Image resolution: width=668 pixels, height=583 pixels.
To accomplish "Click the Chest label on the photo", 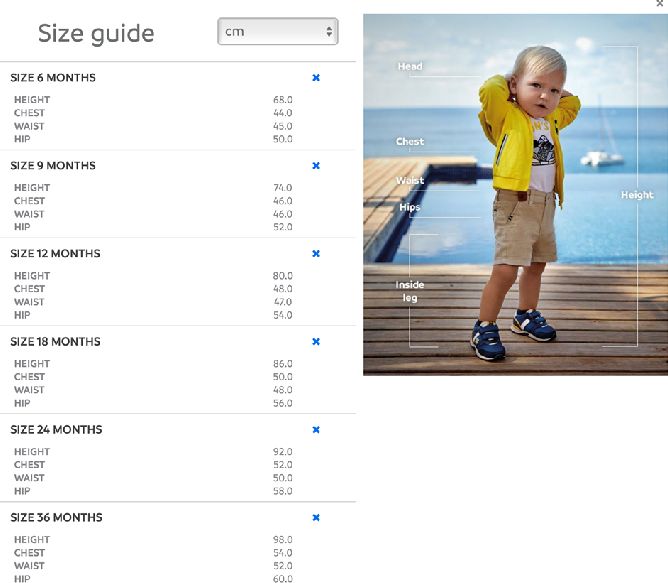I will click(x=410, y=141).
